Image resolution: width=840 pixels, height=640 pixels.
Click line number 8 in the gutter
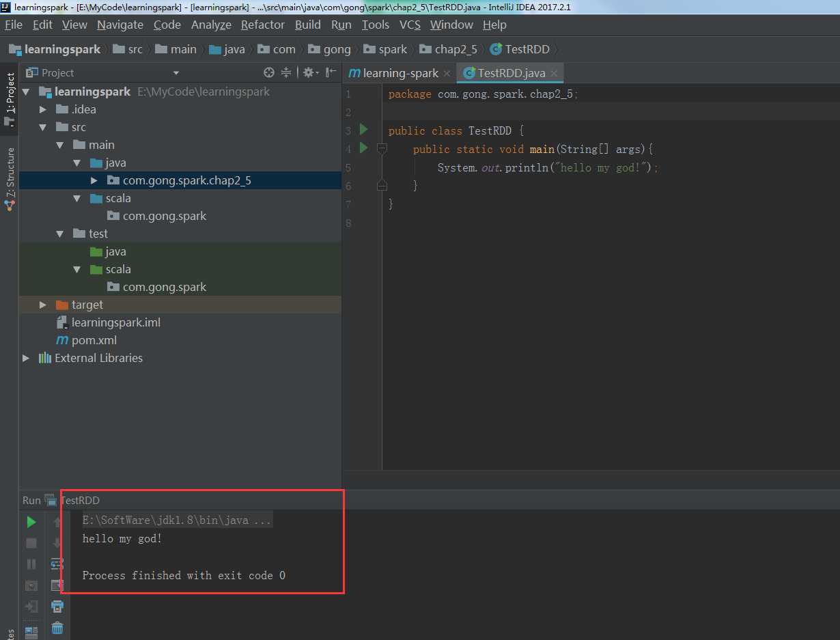(x=348, y=223)
